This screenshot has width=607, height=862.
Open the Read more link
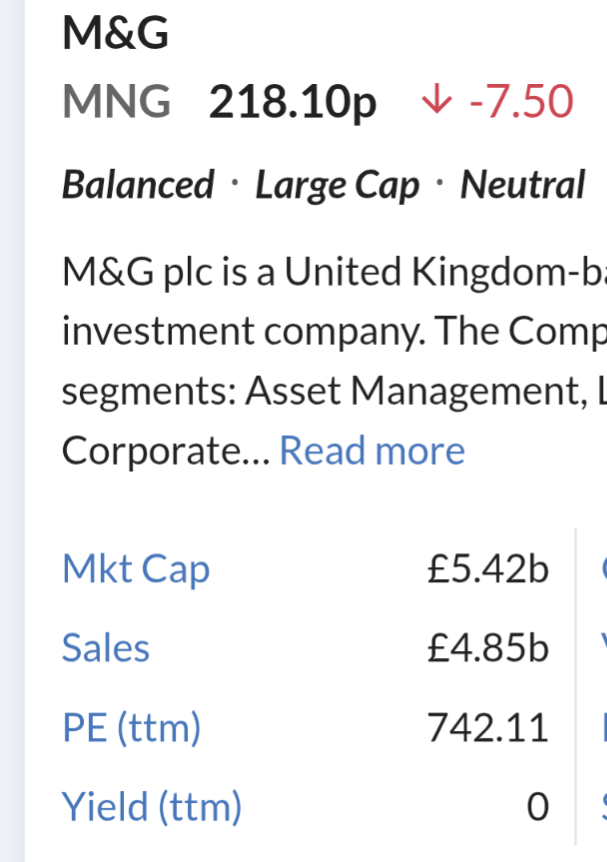[372, 451]
